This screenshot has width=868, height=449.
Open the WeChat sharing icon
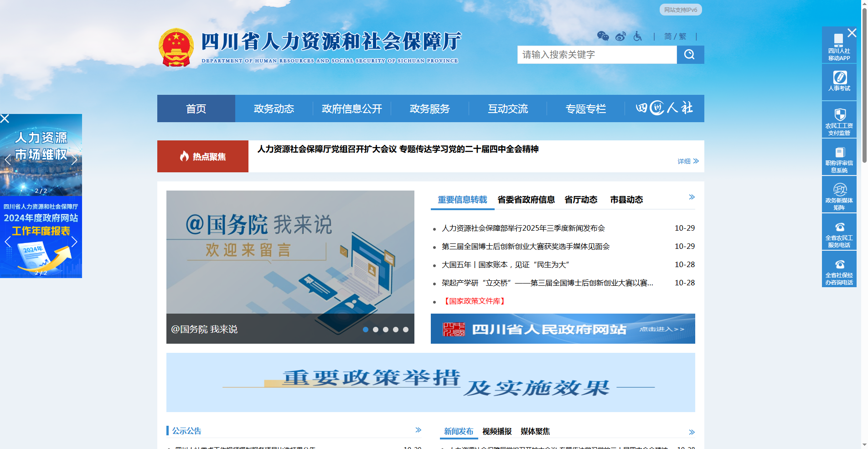point(603,36)
